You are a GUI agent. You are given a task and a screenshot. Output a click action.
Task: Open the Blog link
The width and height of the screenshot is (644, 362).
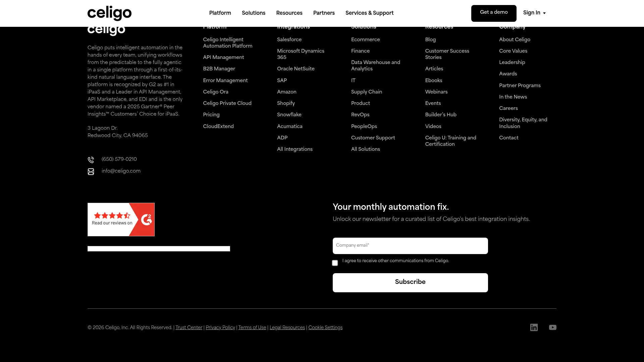click(x=430, y=40)
